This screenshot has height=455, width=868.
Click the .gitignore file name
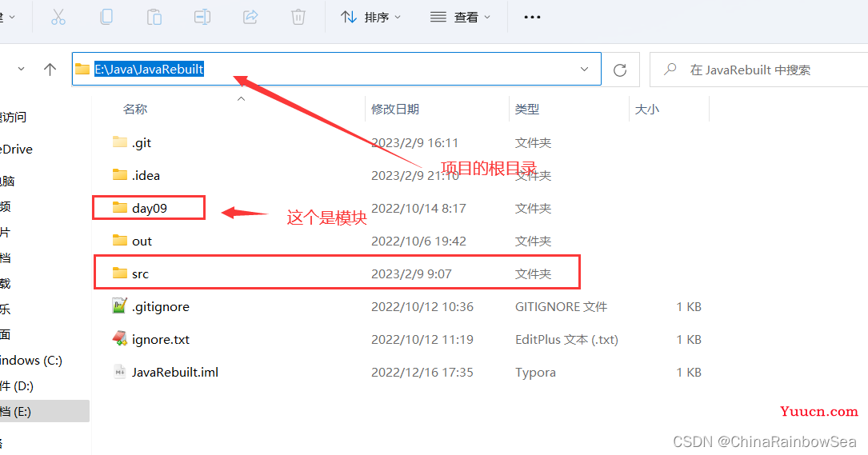tap(161, 306)
